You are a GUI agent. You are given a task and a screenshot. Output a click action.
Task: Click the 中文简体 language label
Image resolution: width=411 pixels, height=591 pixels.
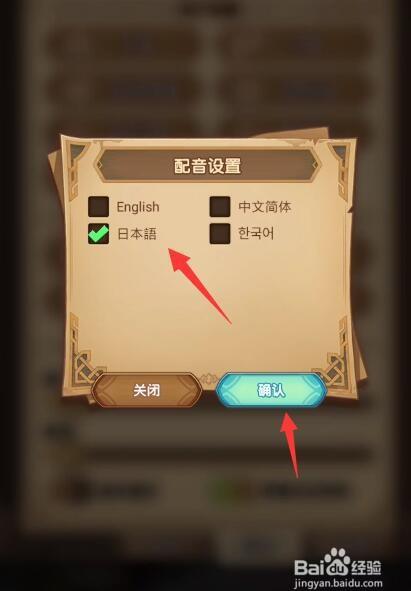coord(265,207)
